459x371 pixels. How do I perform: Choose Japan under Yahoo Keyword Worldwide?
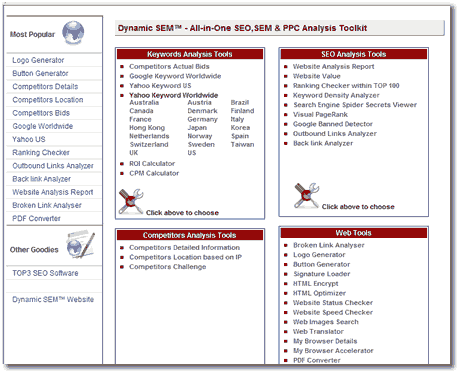(x=197, y=128)
